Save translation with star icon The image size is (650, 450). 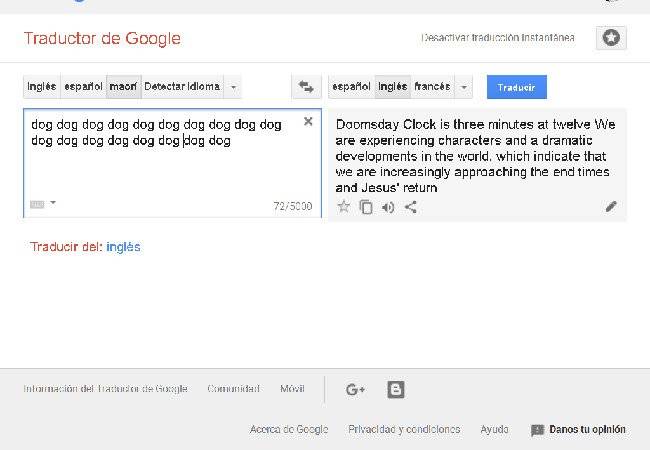pyautogui.click(x=343, y=206)
